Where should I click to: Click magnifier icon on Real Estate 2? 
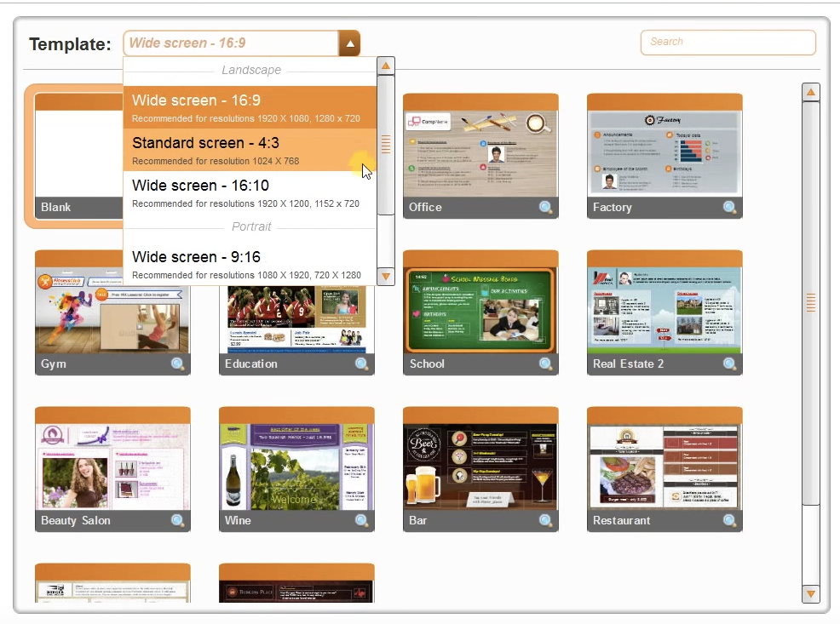tap(729, 364)
